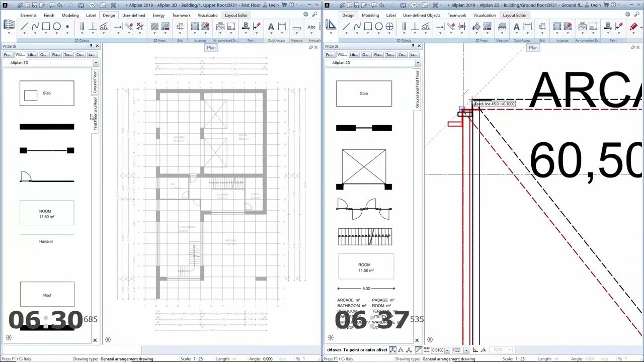
Task: Open Layout Editor tab in right window
Action: point(515,15)
